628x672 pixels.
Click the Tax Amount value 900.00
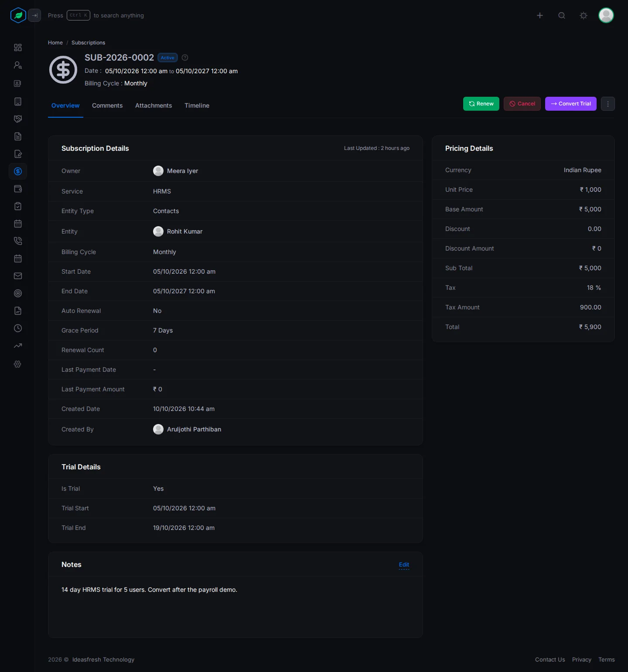coord(590,307)
